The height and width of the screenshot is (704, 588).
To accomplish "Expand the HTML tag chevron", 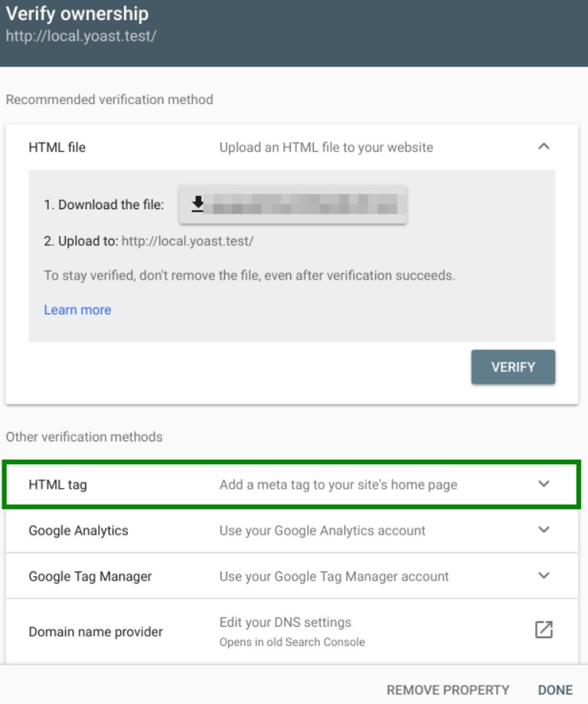I will tap(544, 484).
